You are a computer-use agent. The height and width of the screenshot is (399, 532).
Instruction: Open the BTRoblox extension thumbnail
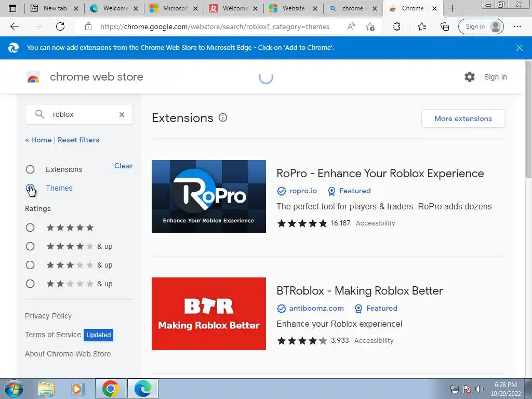(209, 314)
